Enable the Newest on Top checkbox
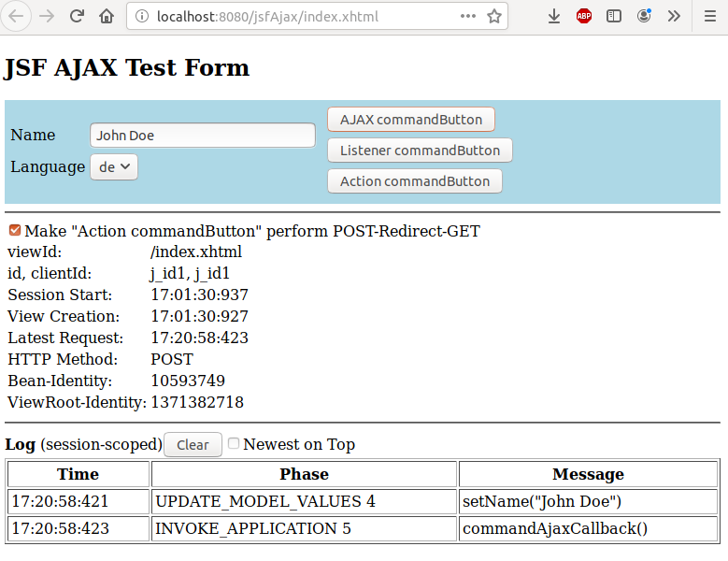This screenshot has width=728, height=561. coord(234,443)
